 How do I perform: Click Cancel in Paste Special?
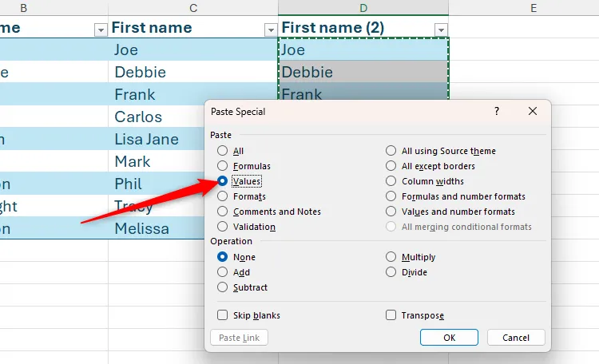[515, 338]
